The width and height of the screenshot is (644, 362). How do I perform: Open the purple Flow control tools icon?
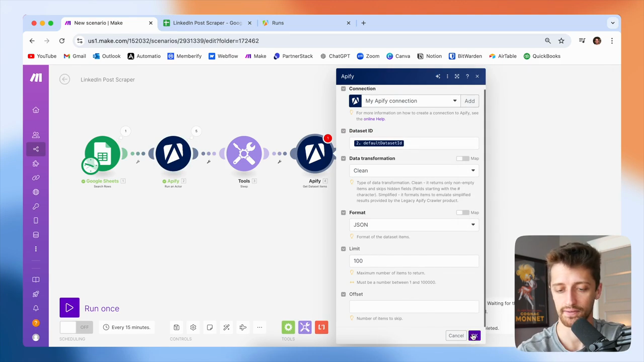(305, 327)
